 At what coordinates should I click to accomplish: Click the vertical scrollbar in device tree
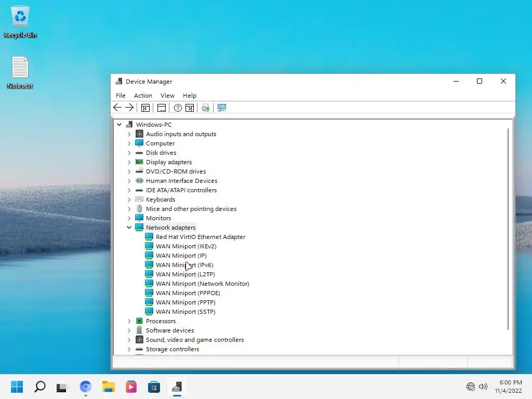pyautogui.click(x=508, y=229)
